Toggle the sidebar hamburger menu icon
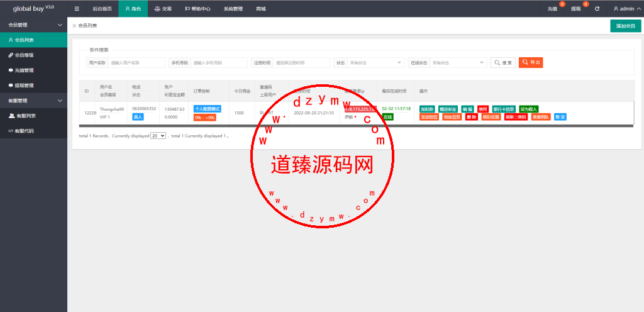 [x=77, y=9]
